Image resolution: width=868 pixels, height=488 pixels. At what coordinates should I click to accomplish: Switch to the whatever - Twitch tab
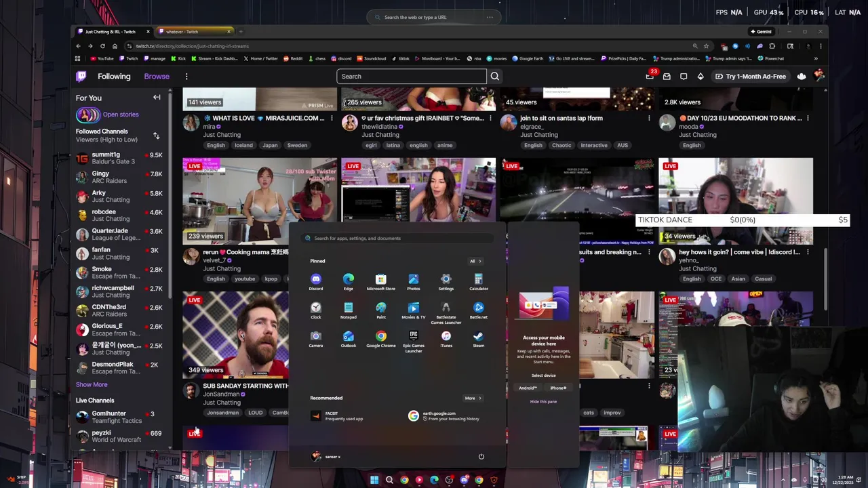[195, 32]
